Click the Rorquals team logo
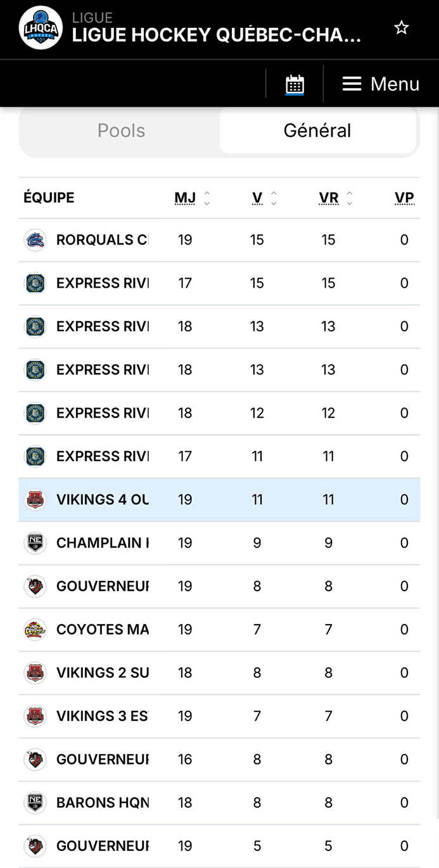Image resolution: width=439 pixels, height=868 pixels. click(x=35, y=240)
